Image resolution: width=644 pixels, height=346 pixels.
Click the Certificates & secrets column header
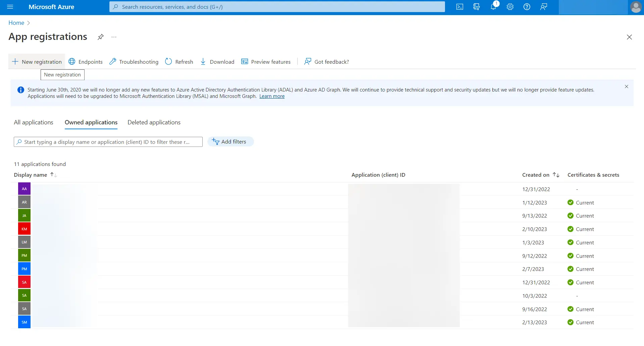click(x=593, y=175)
